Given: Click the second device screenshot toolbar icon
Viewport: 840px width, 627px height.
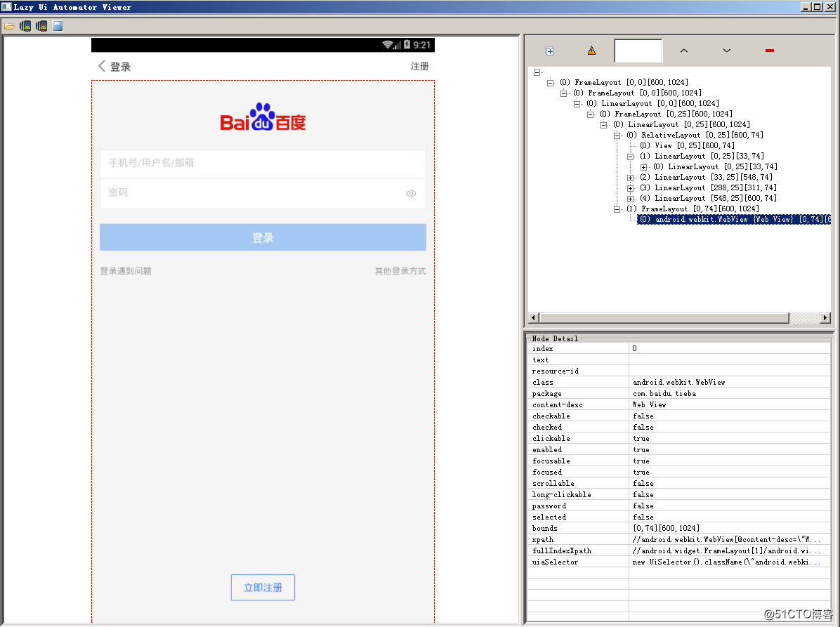Looking at the screenshot, I should pyautogui.click(x=41, y=26).
